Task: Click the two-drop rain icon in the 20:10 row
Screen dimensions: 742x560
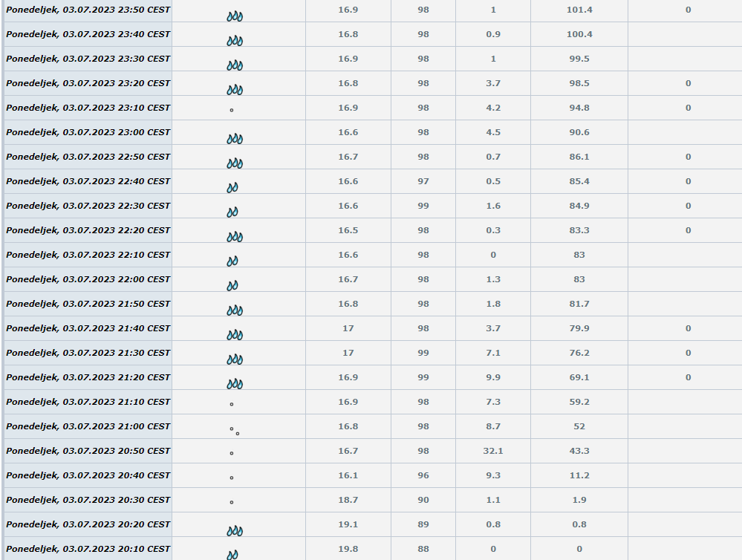Action: 232,556
